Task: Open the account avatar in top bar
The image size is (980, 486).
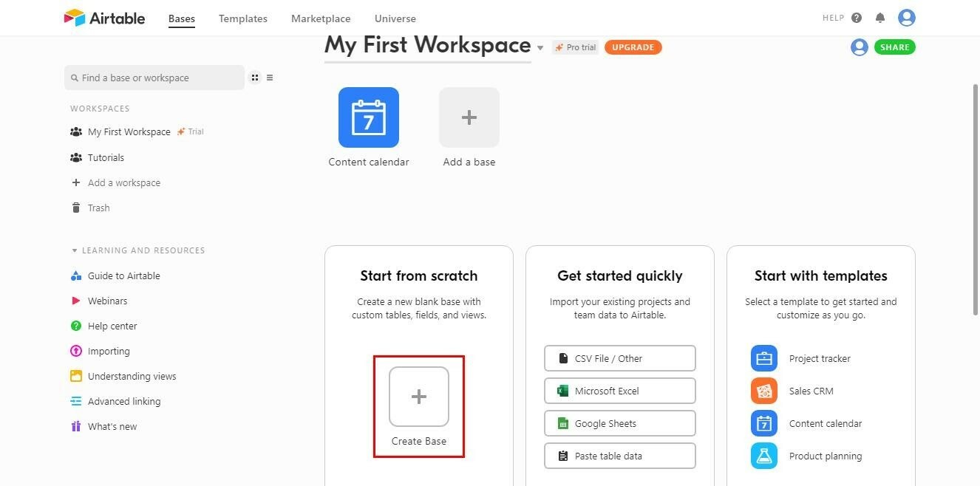Action: [x=907, y=18]
